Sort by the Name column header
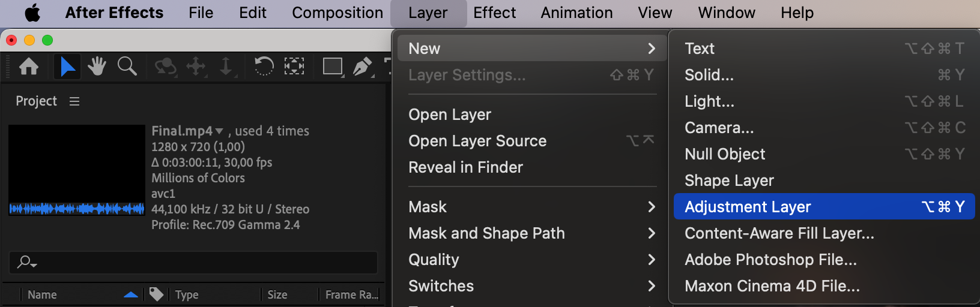This screenshot has height=307, width=980. tap(42, 294)
